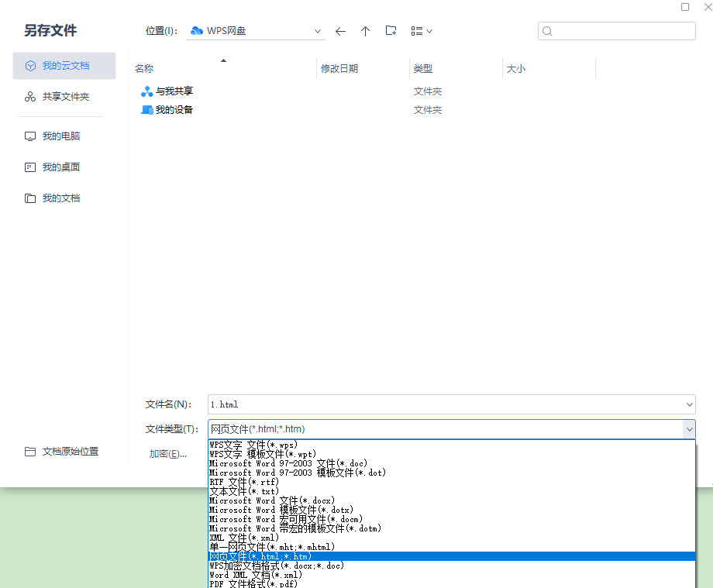Choose Microsoft Word 文件(*.docx) format

[x=452, y=500]
